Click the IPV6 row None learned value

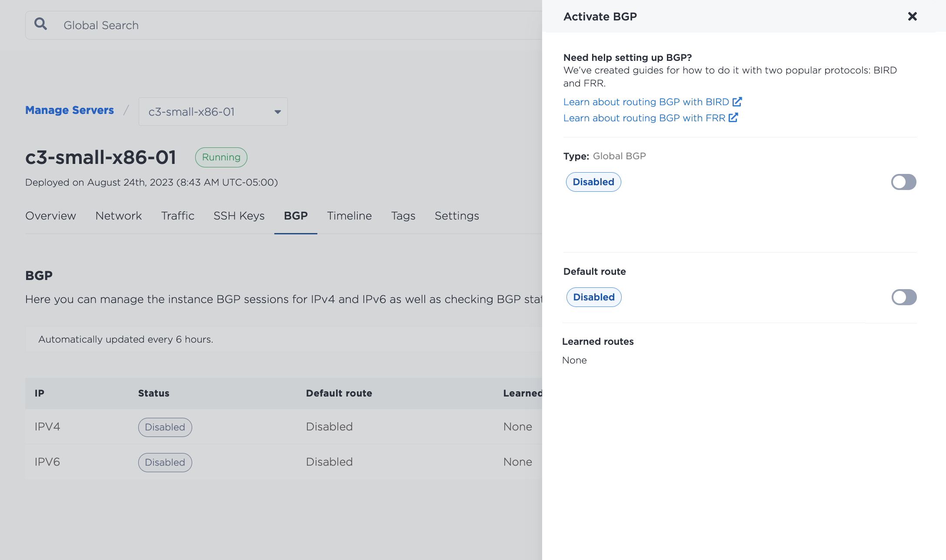518,462
